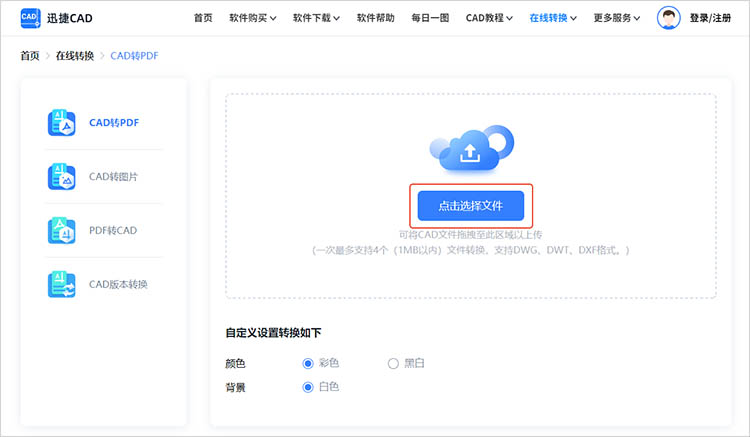750x437 pixels.
Task: Open the CAD转PDF sidebar icon
Action: click(x=62, y=123)
